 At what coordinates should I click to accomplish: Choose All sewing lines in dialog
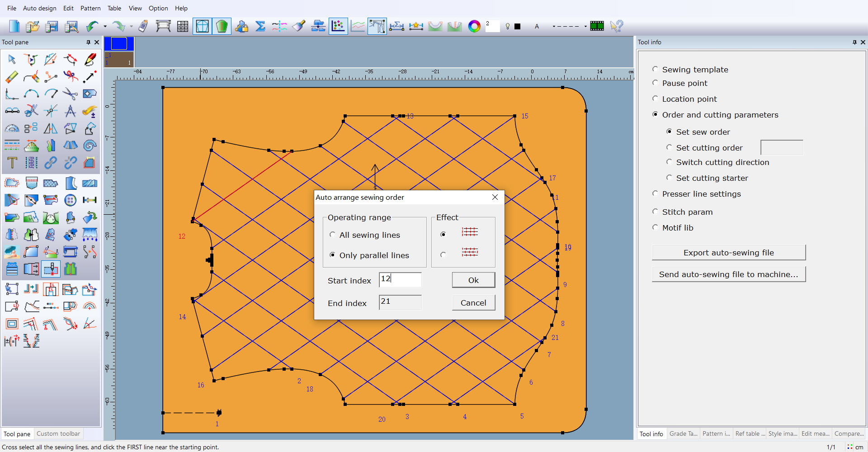(333, 235)
